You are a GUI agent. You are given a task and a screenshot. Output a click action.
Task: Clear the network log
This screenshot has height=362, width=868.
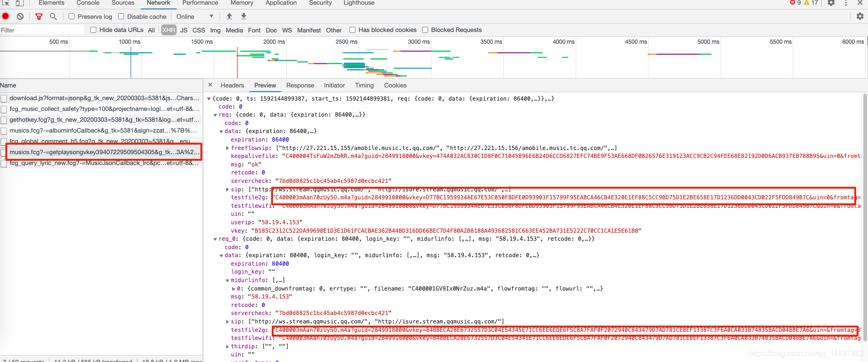coord(20,16)
